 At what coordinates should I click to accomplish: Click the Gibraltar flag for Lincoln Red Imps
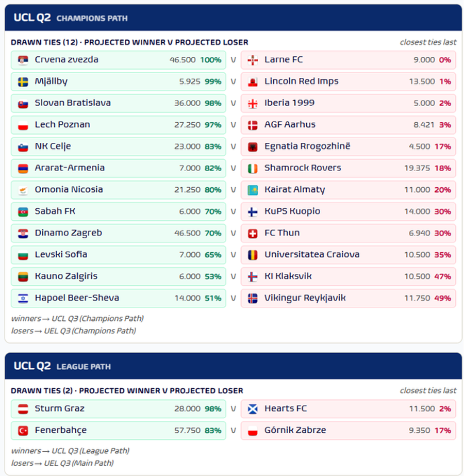(253, 81)
